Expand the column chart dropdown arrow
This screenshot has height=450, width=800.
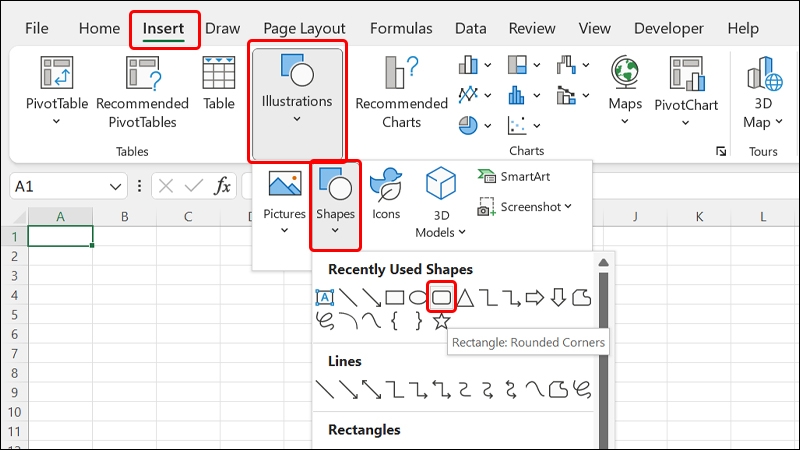point(488,65)
